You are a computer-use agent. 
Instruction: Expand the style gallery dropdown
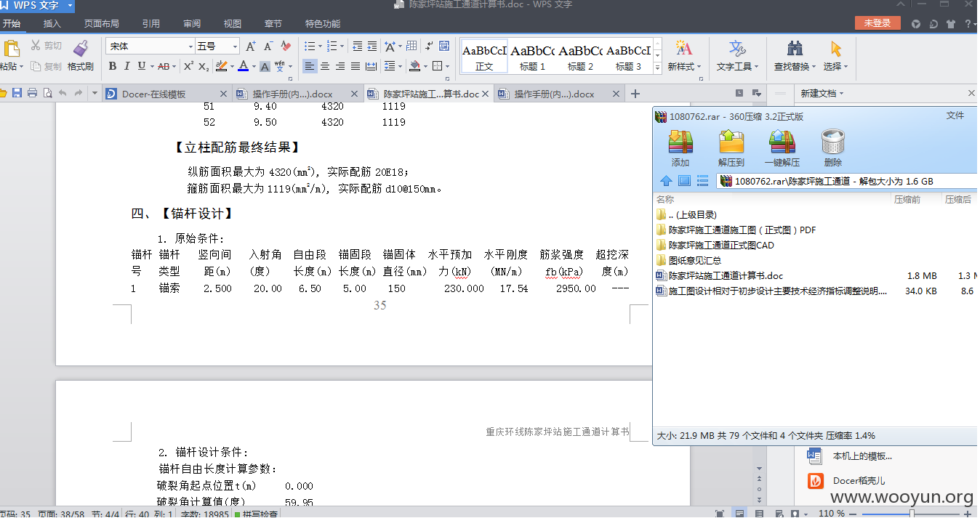(x=657, y=67)
